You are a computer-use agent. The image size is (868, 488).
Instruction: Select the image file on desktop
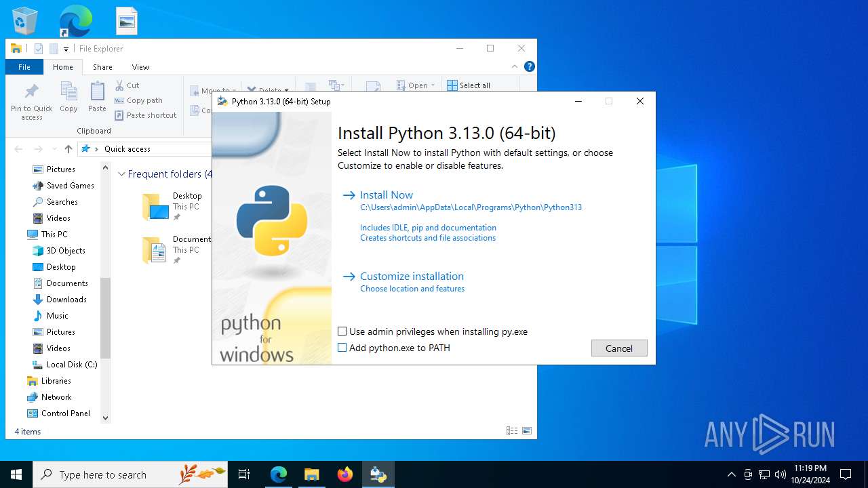(x=127, y=21)
